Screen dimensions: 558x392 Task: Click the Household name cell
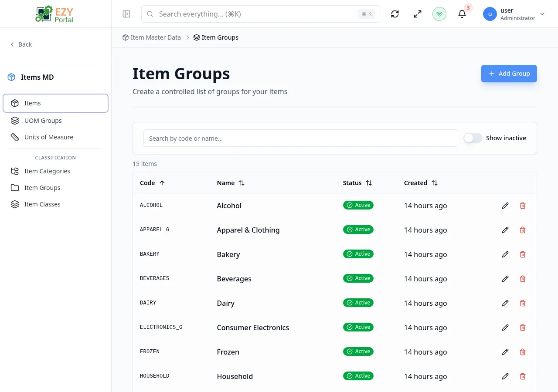tap(235, 376)
